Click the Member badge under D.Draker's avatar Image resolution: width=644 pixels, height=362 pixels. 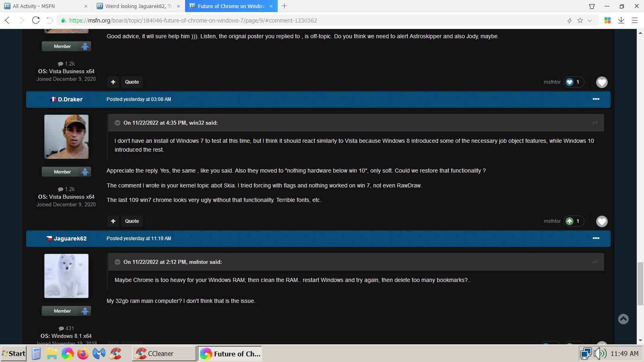(x=66, y=172)
